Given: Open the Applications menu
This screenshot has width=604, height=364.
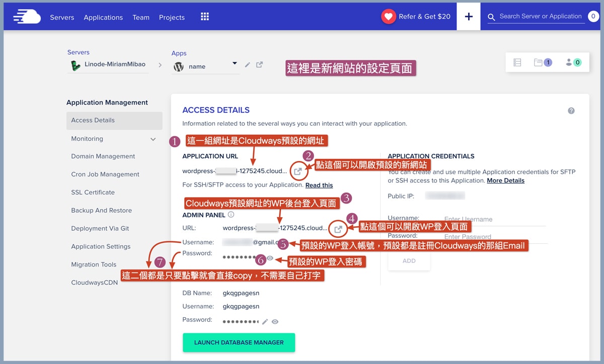Looking at the screenshot, I should click(x=103, y=17).
